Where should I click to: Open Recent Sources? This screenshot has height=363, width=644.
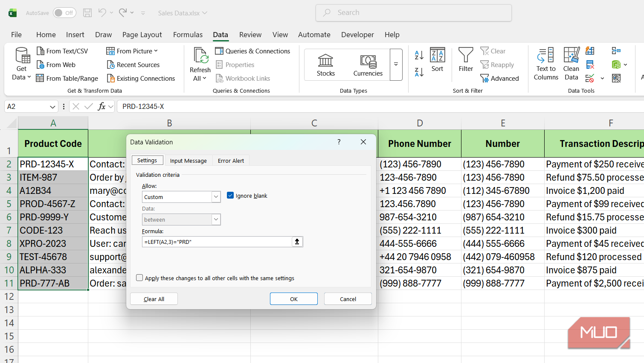coord(133,64)
